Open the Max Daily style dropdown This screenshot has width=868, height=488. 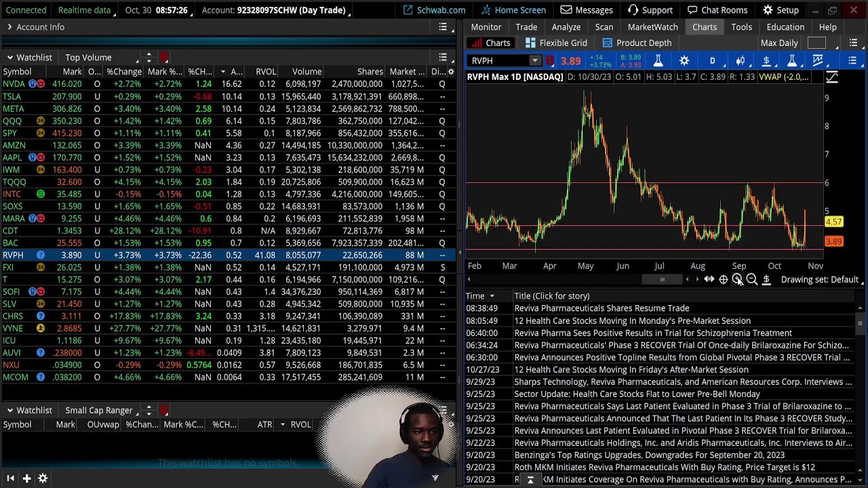[779, 43]
